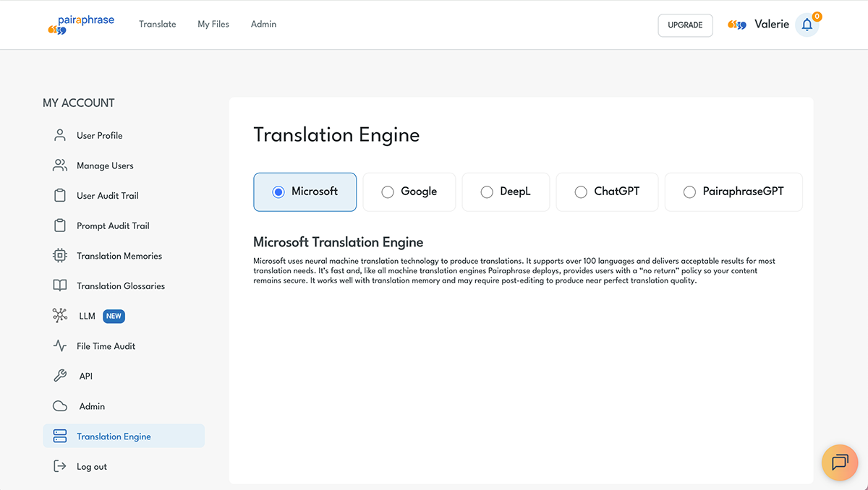The image size is (868, 490).
Task: Open the Translate menu item
Action: [157, 24]
